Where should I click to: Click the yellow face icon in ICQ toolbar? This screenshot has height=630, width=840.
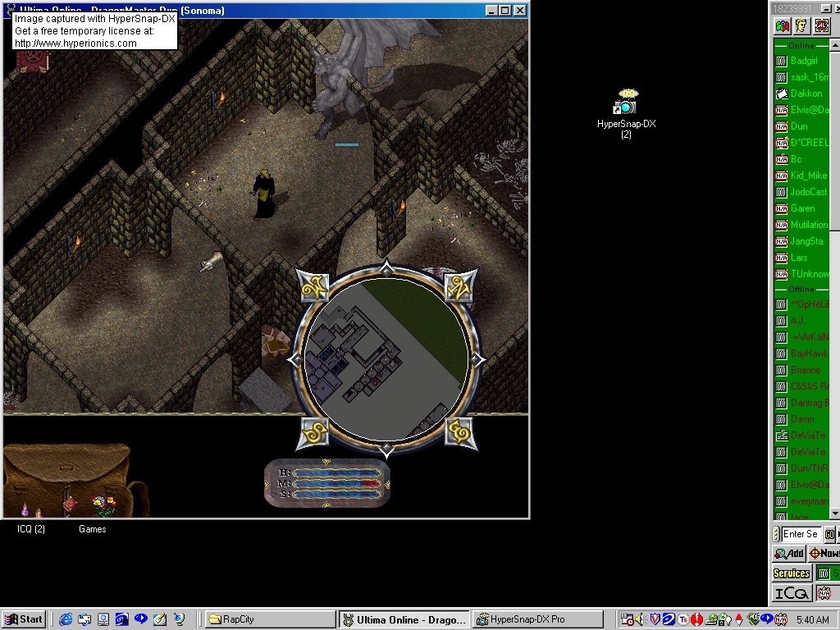(802, 26)
